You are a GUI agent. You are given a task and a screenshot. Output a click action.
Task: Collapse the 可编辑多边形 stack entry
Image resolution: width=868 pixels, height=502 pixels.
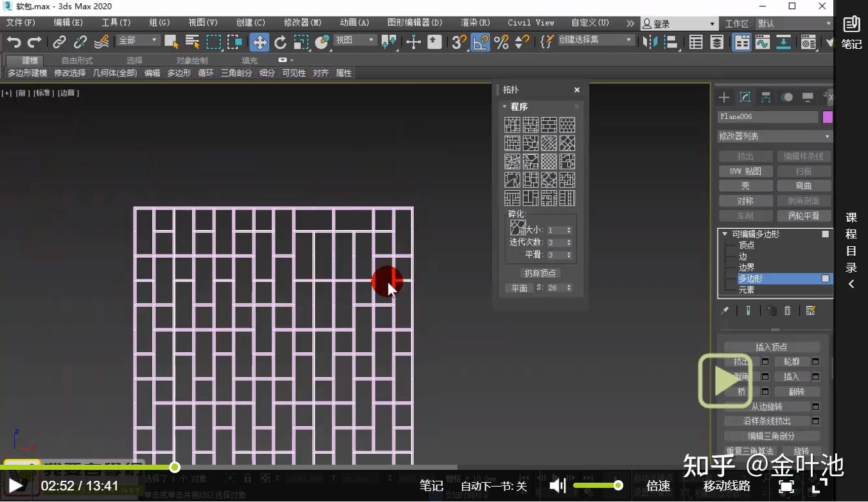[x=725, y=234]
